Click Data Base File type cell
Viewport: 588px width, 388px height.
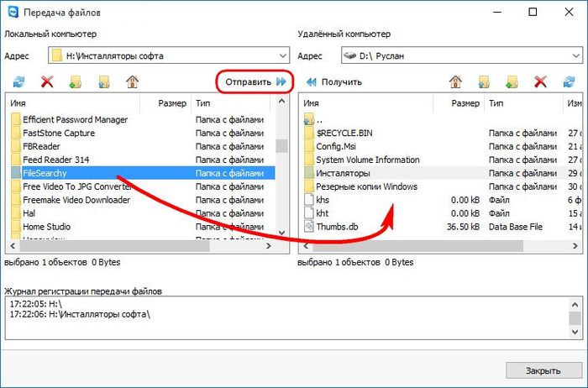point(516,227)
